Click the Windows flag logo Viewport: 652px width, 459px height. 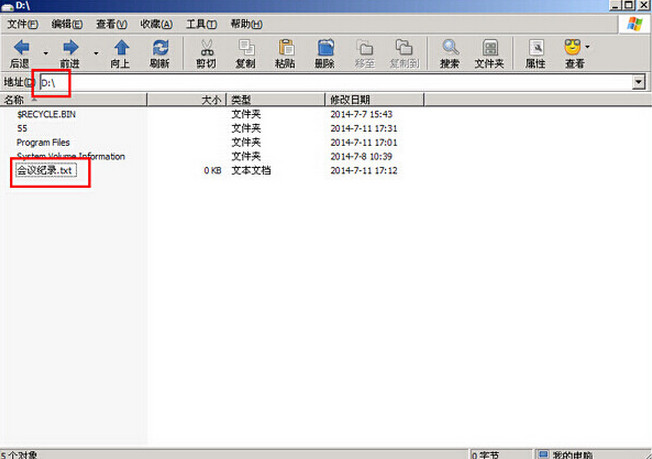[634, 24]
